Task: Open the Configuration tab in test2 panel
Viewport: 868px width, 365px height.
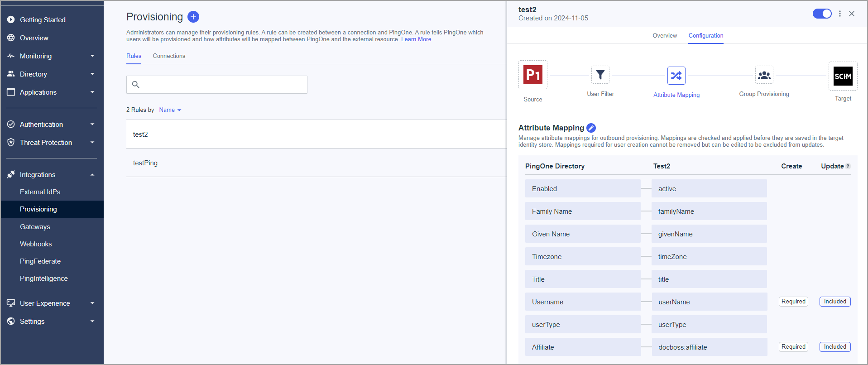Action: pos(706,35)
